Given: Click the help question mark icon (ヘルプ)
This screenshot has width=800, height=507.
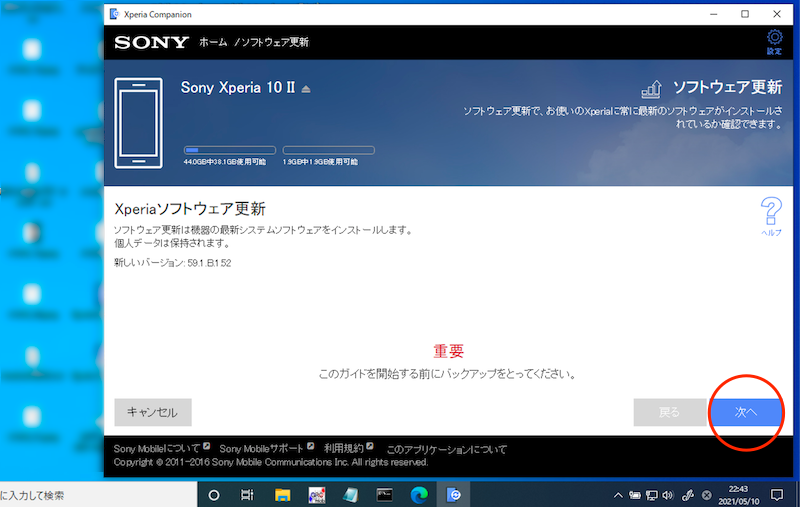Looking at the screenshot, I should click(x=771, y=212).
